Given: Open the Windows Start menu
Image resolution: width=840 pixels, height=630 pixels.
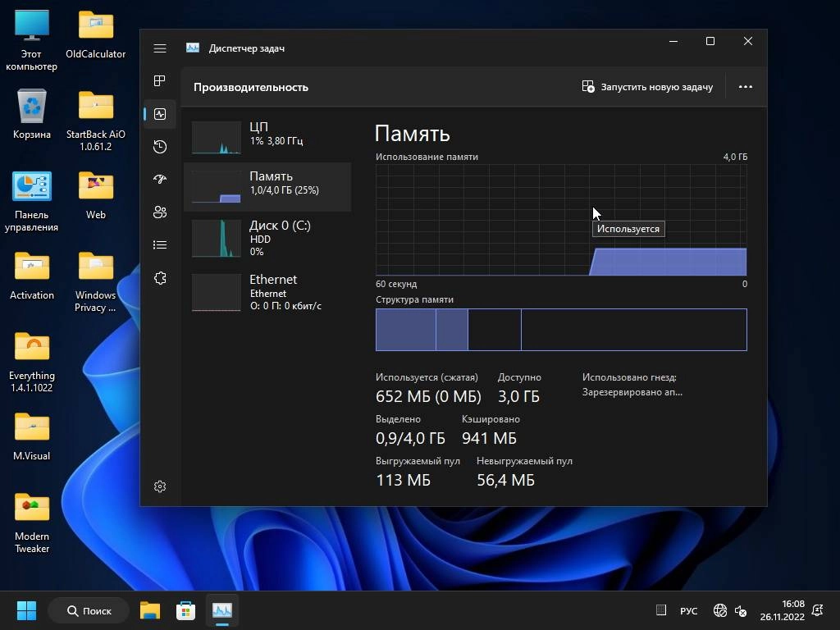Looking at the screenshot, I should tap(26, 610).
